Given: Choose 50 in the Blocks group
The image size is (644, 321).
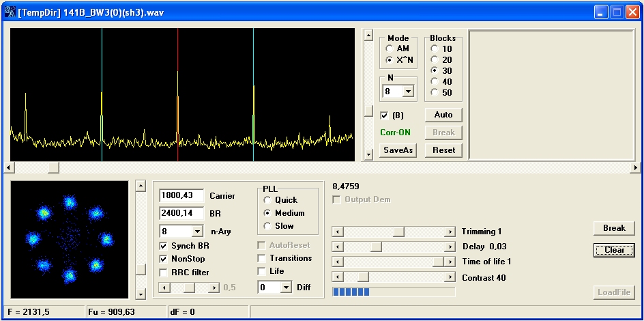Looking at the screenshot, I should [x=435, y=93].
